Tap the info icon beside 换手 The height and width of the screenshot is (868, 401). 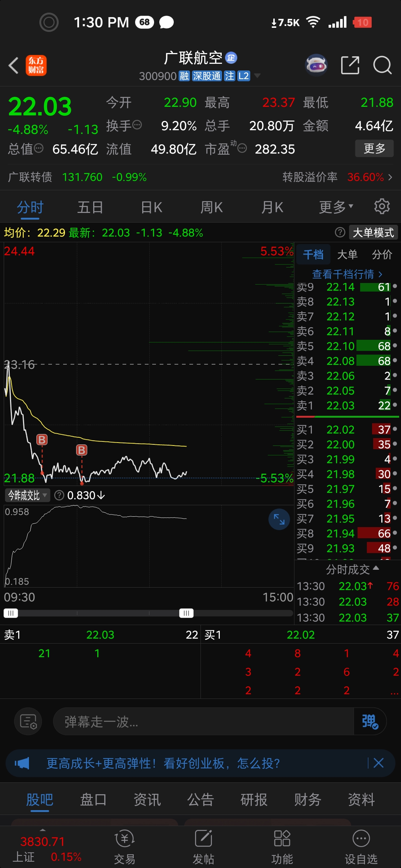point(137,125)
